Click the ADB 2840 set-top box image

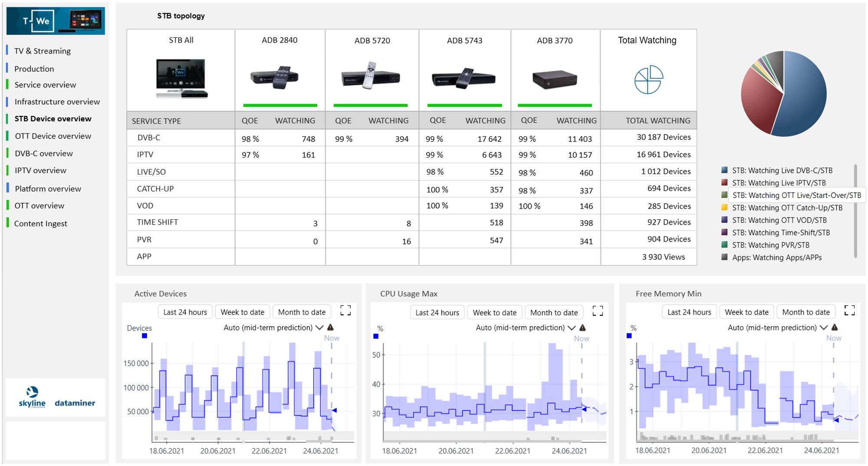[x=274, y=77]
